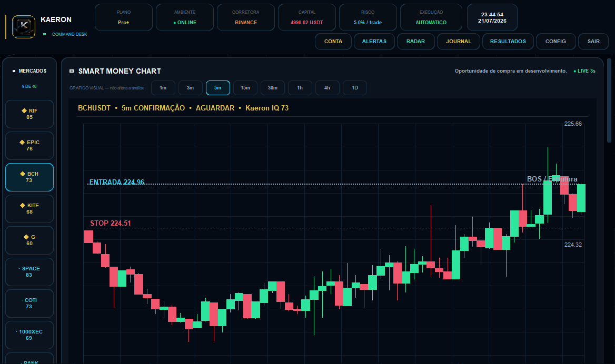Open the CONFIG page
This screenshot has height=364, width=615.
click(556, 41)
